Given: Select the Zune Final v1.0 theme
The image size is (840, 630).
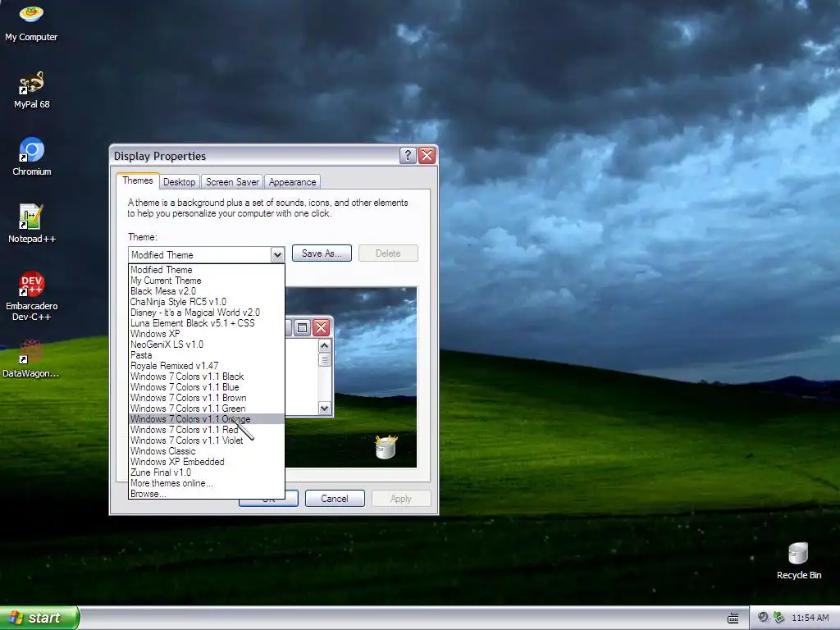Looking at the screenshot, I should tap(206, 472).
